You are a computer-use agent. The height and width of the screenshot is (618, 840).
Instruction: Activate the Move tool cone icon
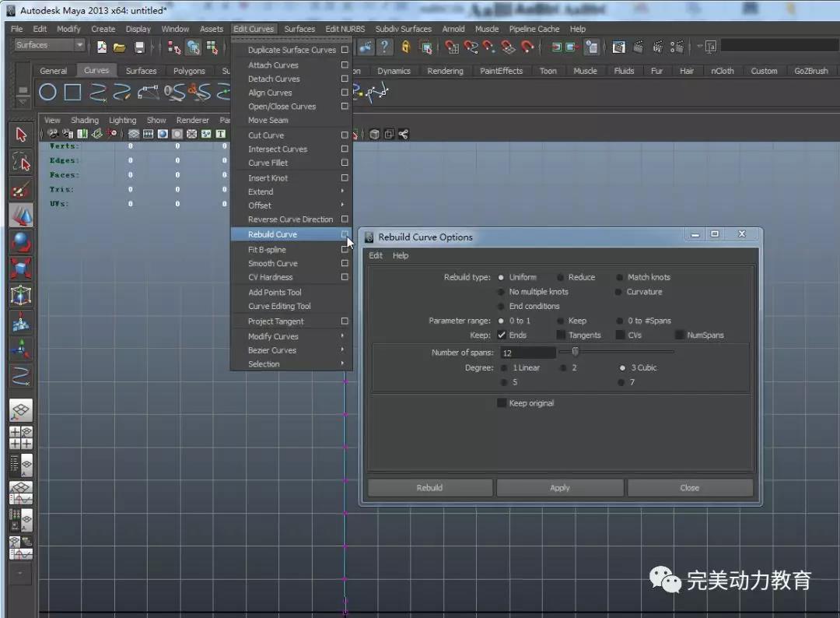coord(21,216)
